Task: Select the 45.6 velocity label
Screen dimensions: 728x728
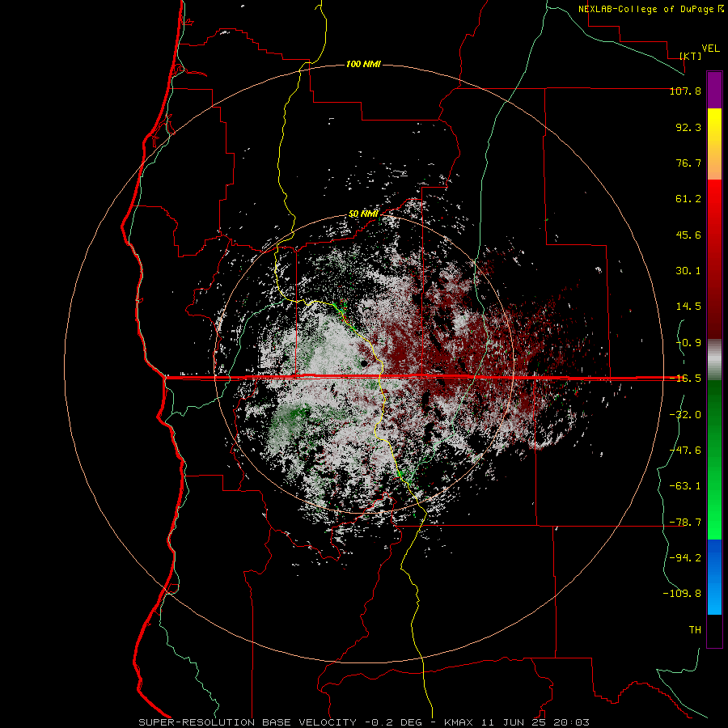Action: 688,235
